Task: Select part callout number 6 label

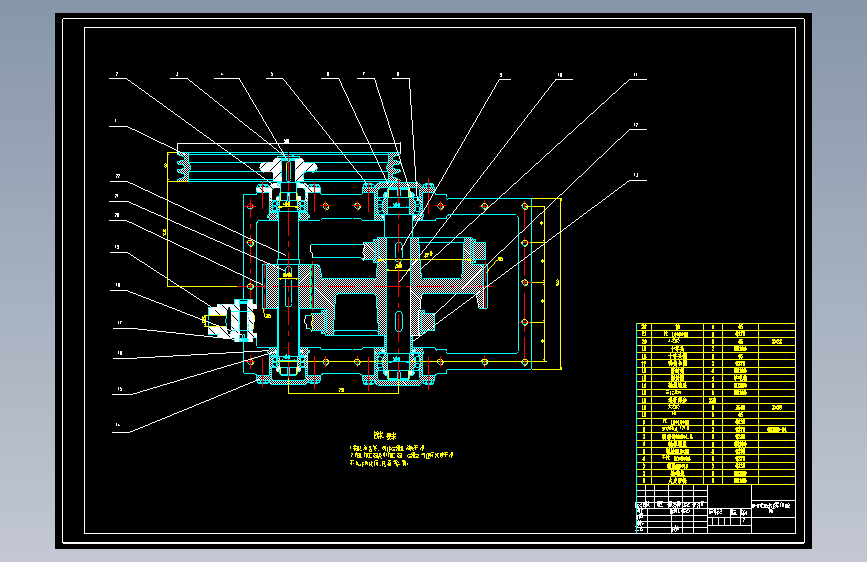Action: click(x=328, y=74)
